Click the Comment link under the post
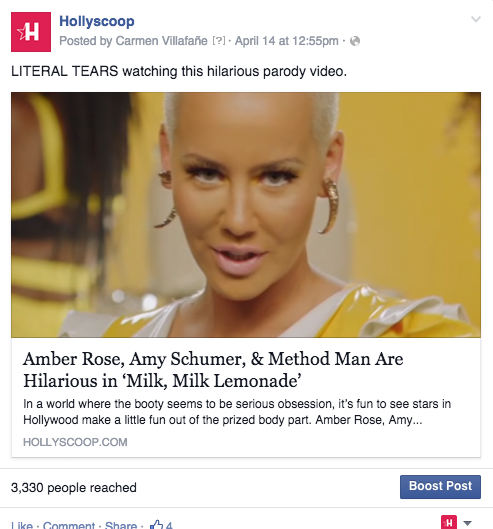Image resolution: width=493 pixels, height=529 pixels. pyautogui.click(x=69, y=525)
